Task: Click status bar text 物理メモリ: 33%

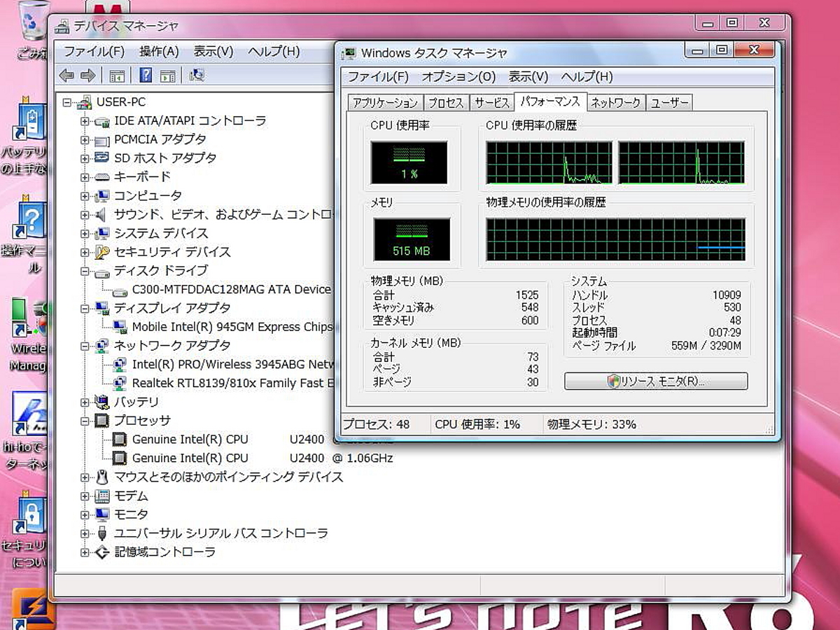Action: tap(591, 424)
